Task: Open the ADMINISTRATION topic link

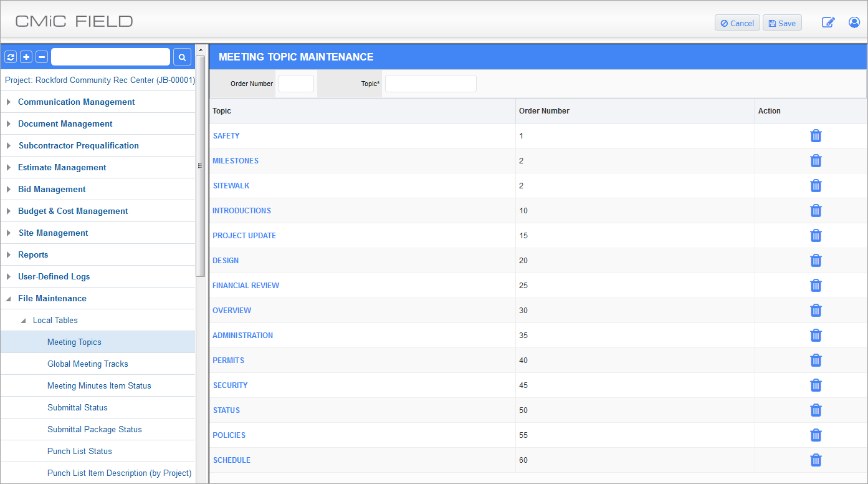Action: coord(242,336)
